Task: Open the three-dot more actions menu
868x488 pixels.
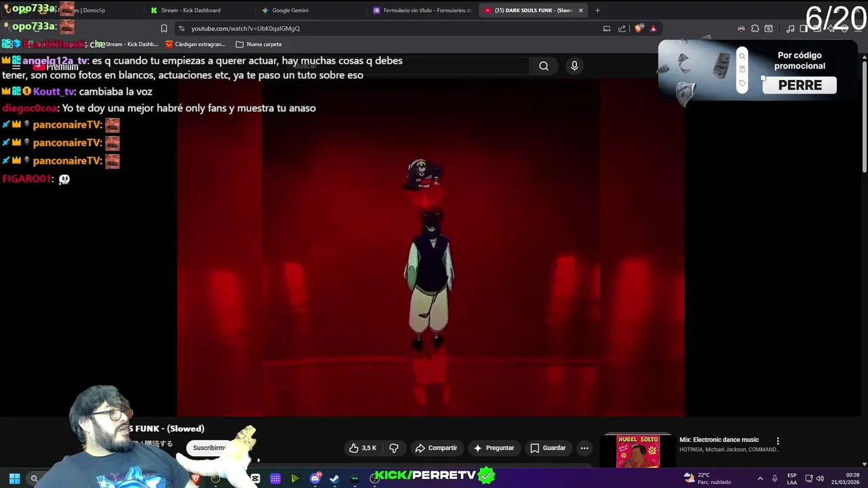Action: pos(585,448)
